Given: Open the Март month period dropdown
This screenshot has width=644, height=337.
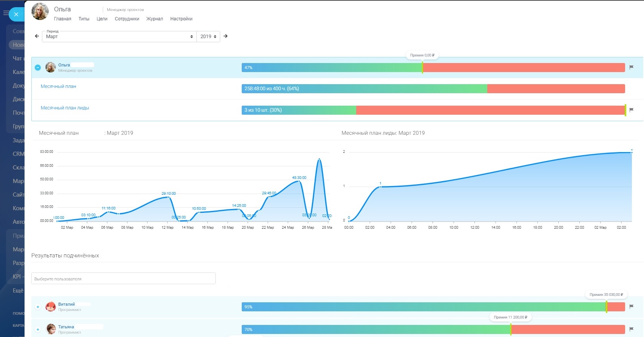Looking at the screenshot, I should coord(119,37).
